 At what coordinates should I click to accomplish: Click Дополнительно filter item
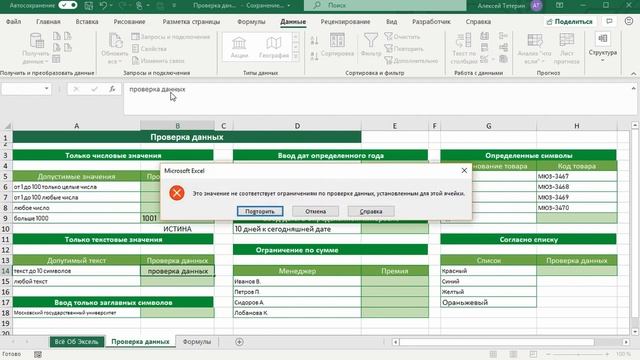coord(411,61)
